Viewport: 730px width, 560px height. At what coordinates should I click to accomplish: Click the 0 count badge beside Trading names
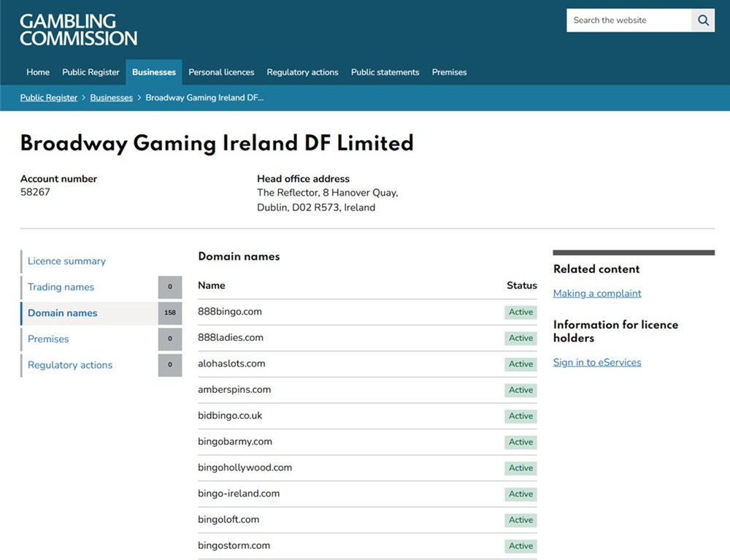(x=170, y=287)
